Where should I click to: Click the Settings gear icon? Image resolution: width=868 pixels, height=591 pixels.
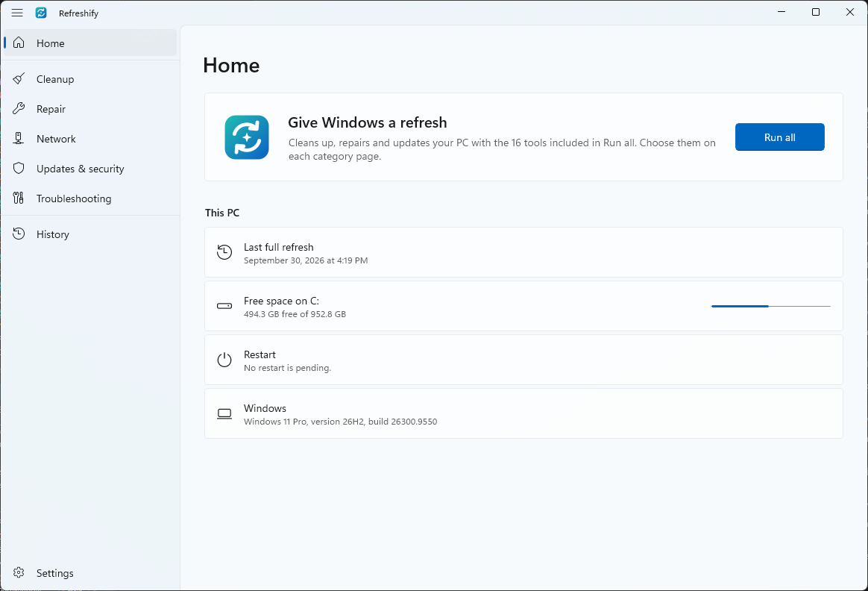tap(19, 573)
